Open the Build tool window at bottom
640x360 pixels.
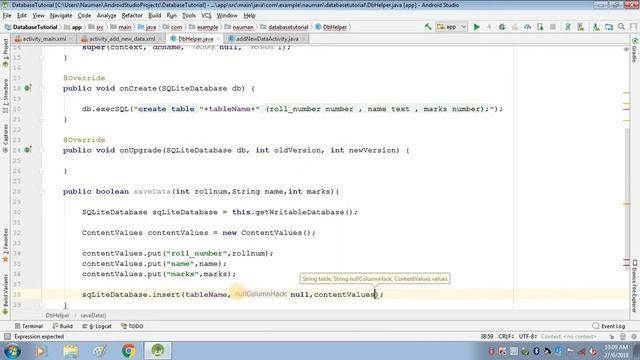tap(63, 326)
